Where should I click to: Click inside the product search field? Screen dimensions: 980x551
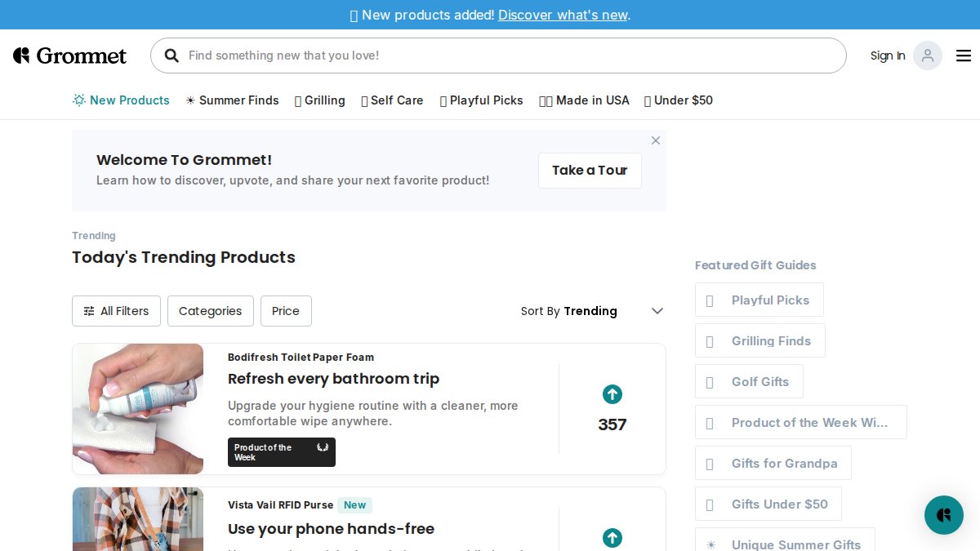point(498,56)
